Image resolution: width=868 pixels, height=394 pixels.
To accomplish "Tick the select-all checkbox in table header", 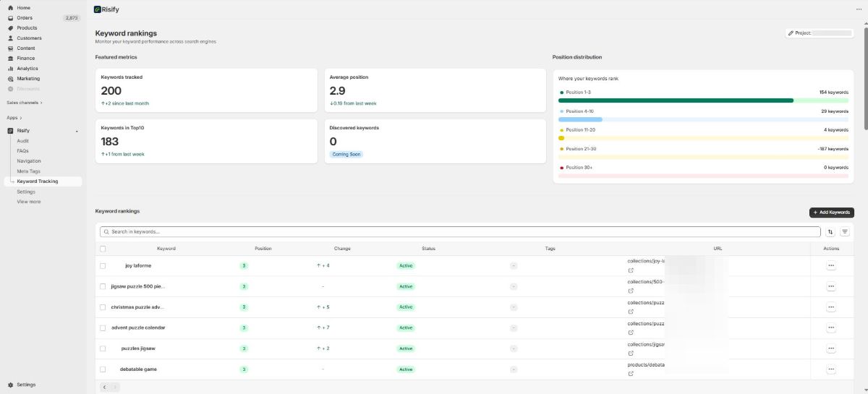I will 103,249.
